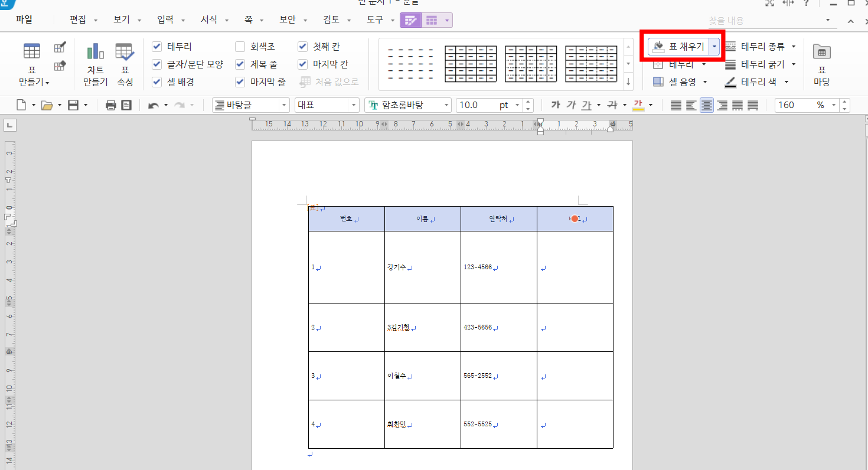Click the new document icon

coord(21,105)
